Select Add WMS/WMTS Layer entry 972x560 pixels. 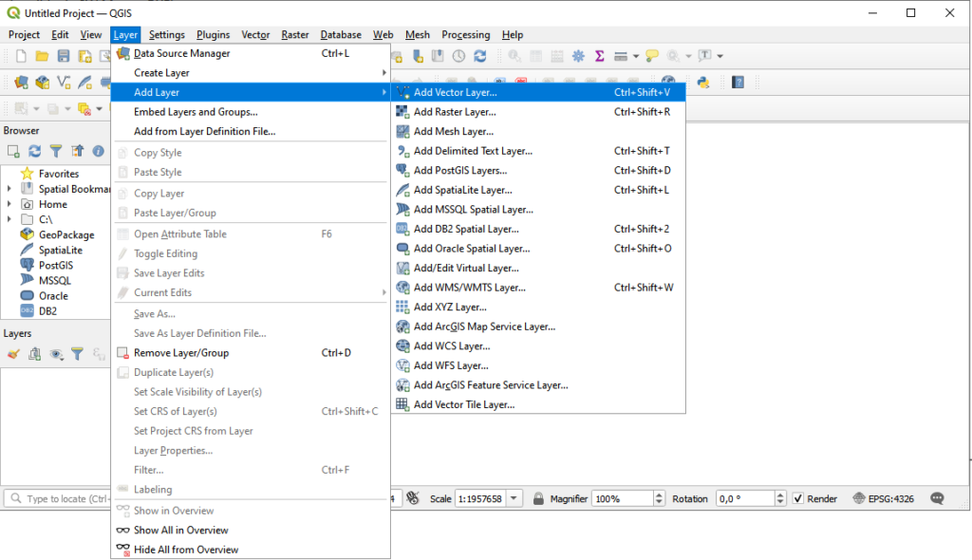539,288
